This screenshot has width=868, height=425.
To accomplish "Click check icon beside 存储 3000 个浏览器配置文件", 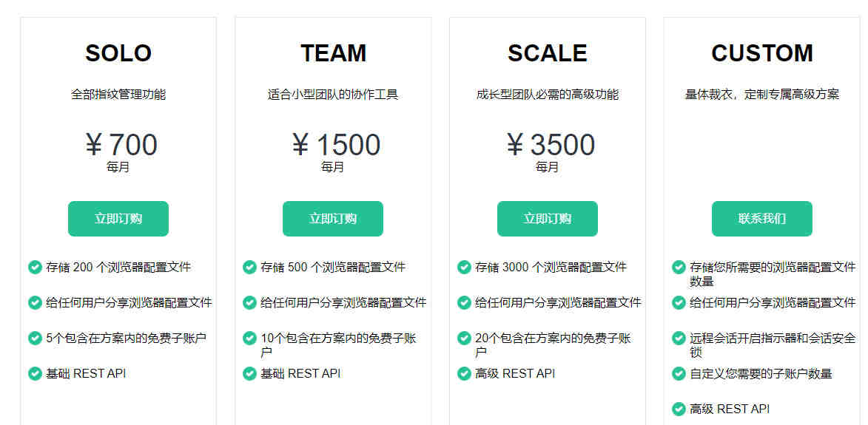I will click(464, 267).
